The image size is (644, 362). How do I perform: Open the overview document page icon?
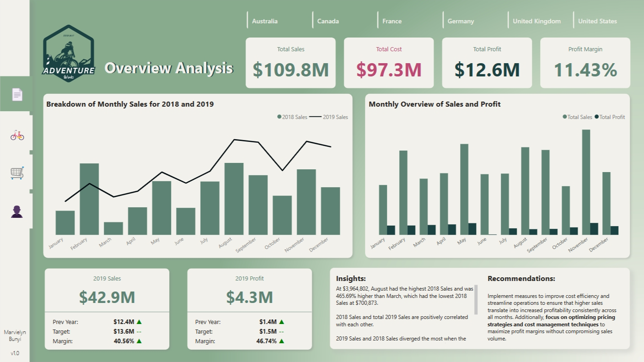click(17, 95)
